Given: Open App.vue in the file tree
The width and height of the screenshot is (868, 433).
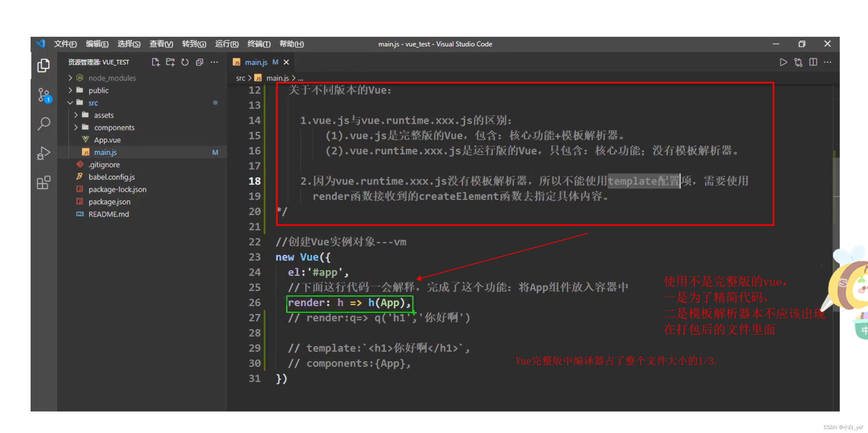Looking at the screenshot, I should [x=107, y=140].
